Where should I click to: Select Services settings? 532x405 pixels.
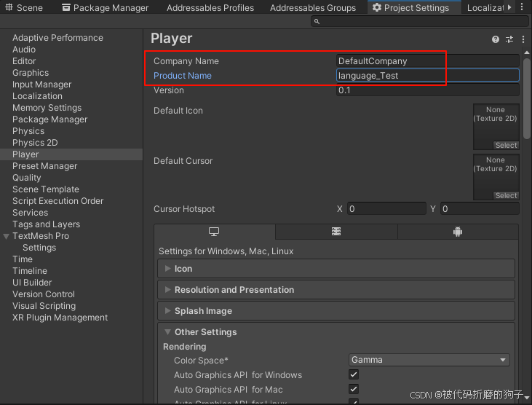[x=30, y=213]
